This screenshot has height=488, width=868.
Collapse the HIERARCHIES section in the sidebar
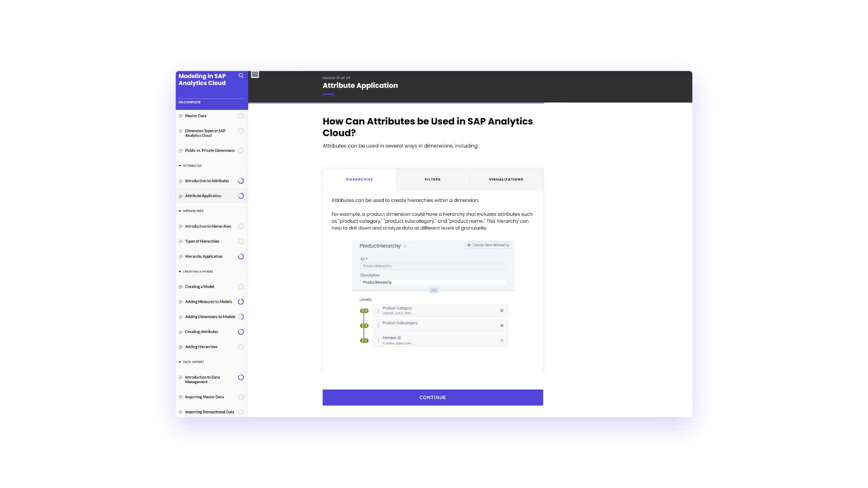(x=180, y=211)
